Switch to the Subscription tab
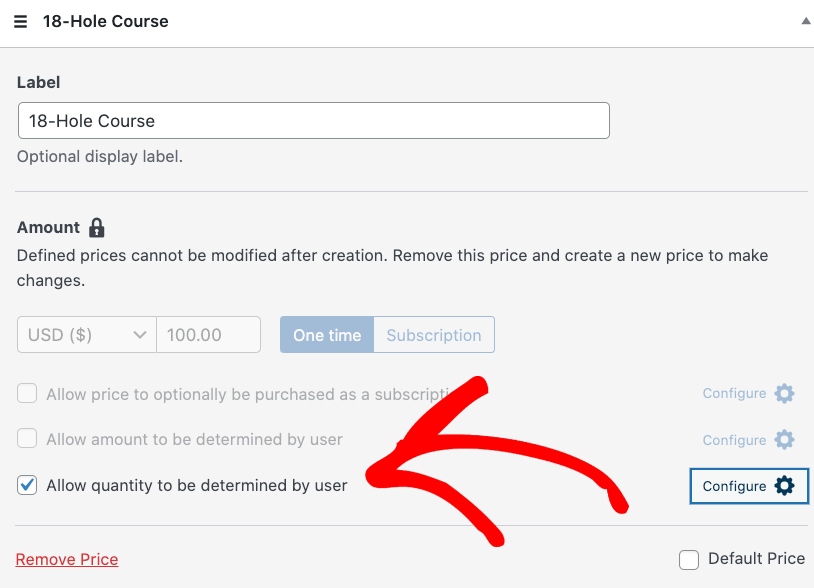Viewport: 814px width, 588px height. [434, 335]
